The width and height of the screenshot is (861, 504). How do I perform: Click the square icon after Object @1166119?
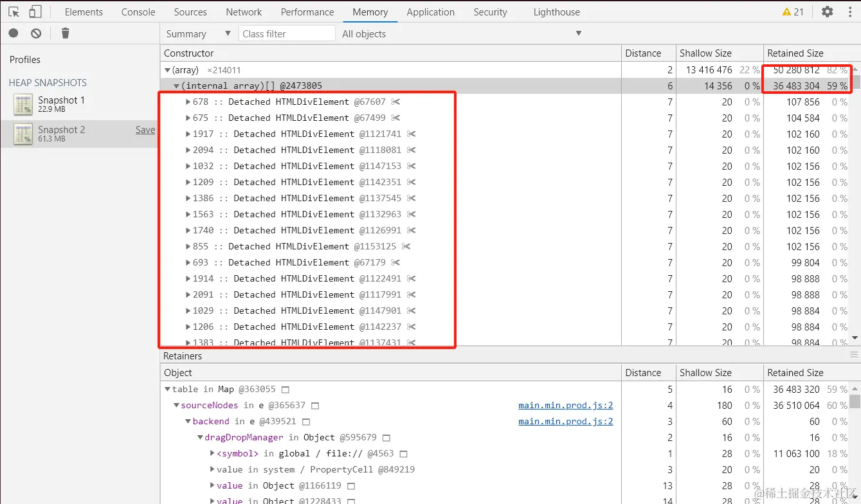point(351,486)
